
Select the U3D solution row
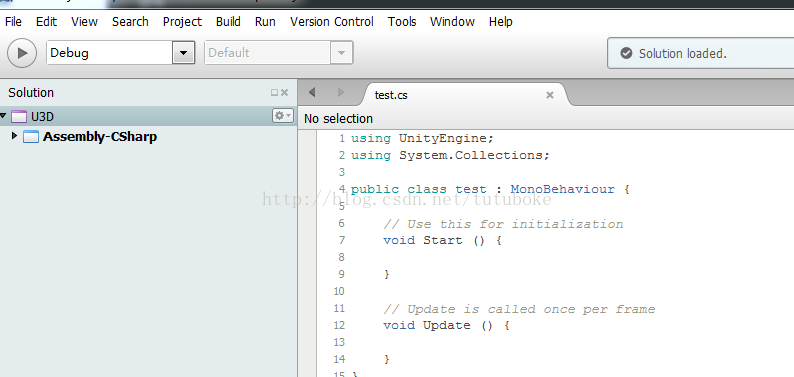point(148,116)
